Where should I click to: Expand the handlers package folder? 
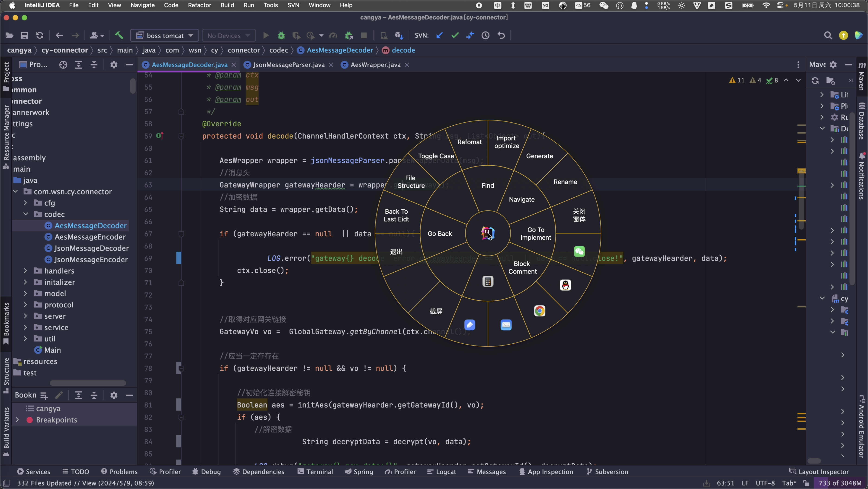pos(25,271)
